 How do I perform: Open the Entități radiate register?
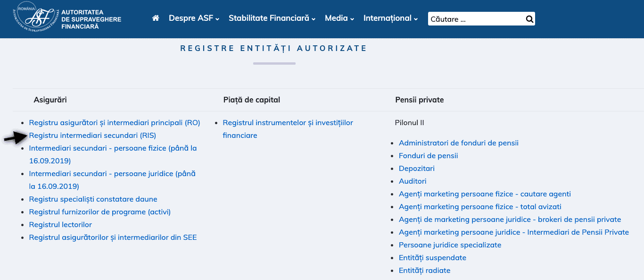click(425, 270)
